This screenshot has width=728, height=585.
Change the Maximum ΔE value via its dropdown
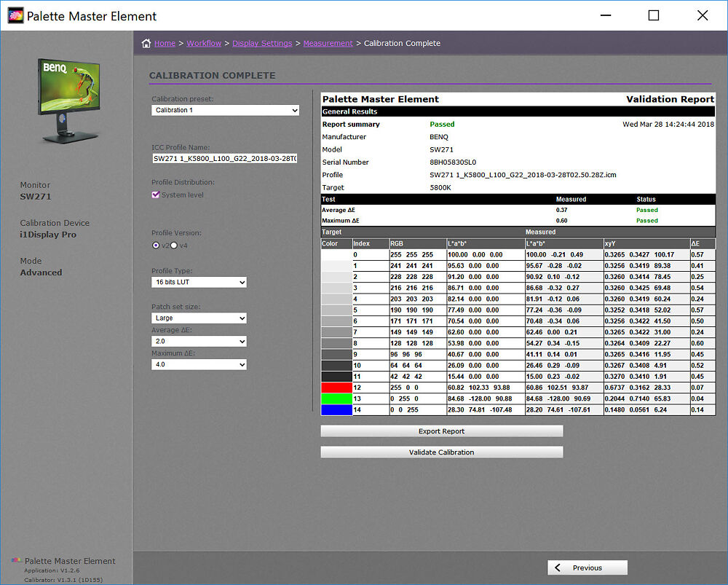pyautogui.click(x=199, y=364)
